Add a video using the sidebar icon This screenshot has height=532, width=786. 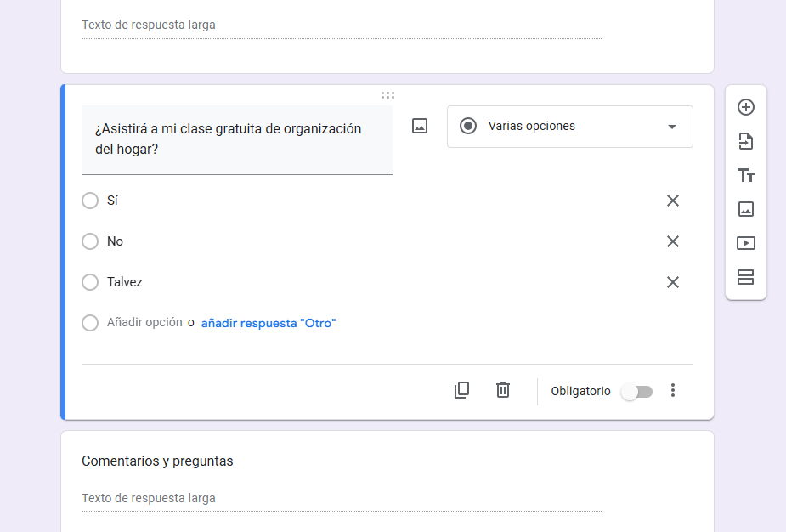click(746, 243)
